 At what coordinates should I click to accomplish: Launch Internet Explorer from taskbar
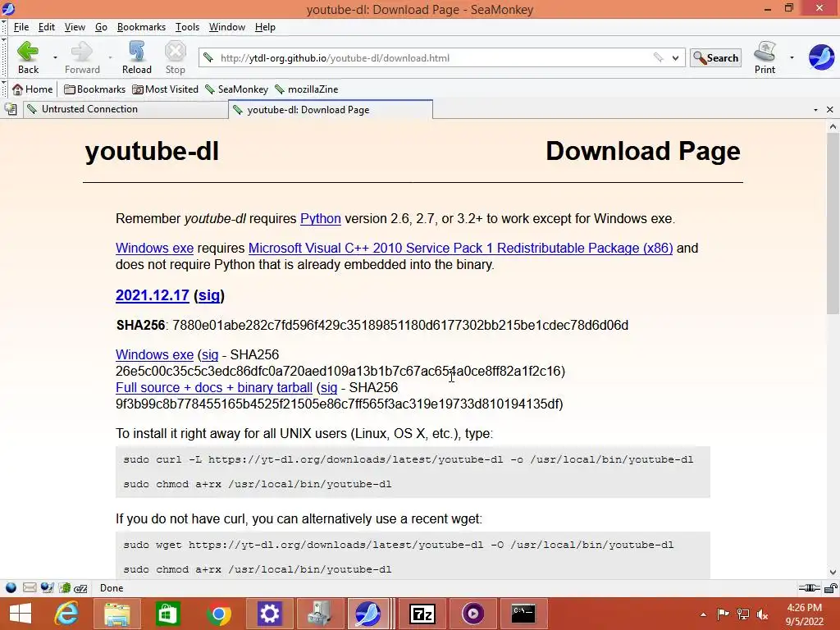pos(67,614)
